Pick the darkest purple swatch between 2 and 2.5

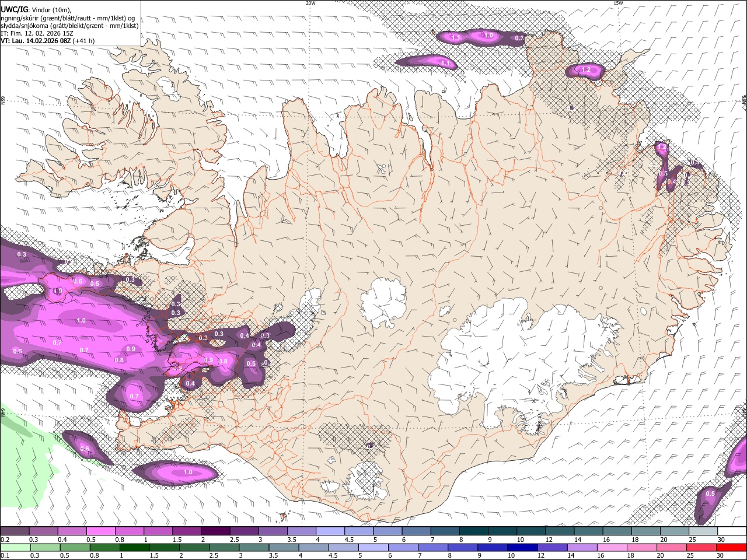[215, 531]
